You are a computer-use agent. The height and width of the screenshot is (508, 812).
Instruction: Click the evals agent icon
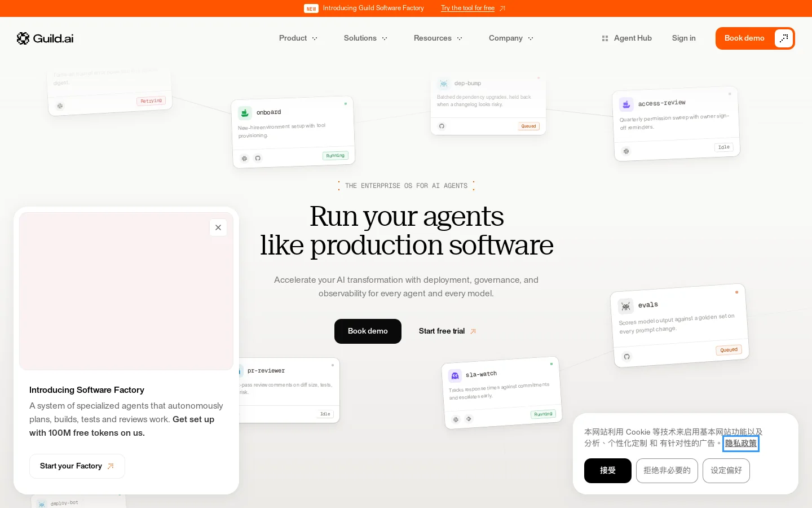[626, 306]
